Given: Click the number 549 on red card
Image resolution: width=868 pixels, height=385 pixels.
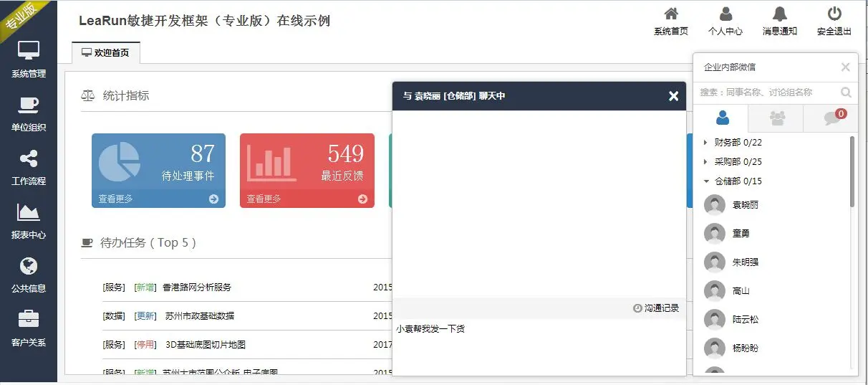Looking at the screenshot, I should click(x=346, y=153).
